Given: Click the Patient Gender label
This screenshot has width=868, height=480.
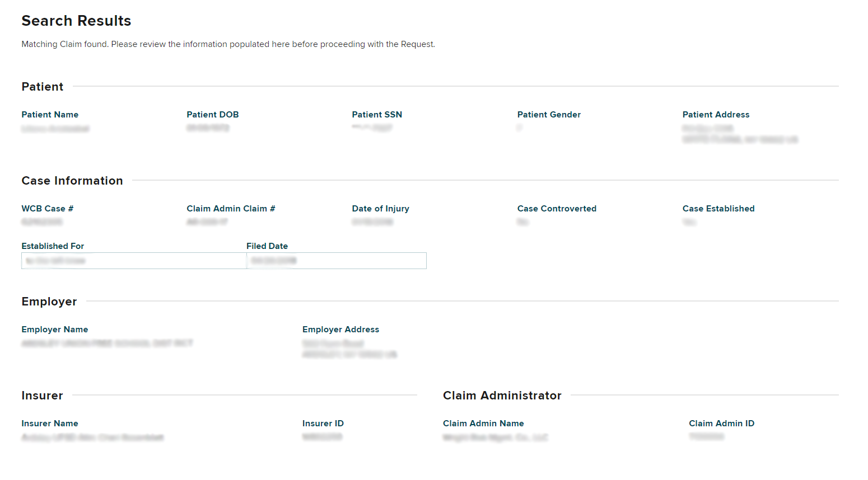Looking at the screenshot, I should (x=549, y=115).
